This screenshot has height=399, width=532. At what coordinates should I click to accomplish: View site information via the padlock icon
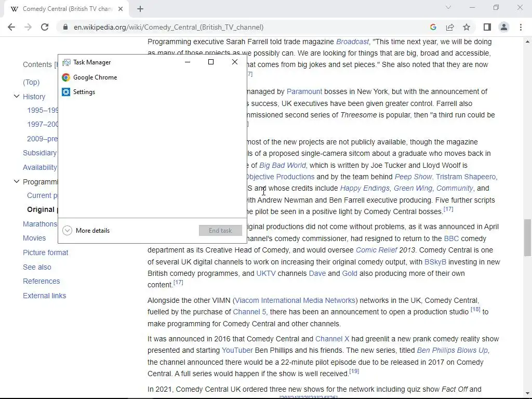[65, 27]
